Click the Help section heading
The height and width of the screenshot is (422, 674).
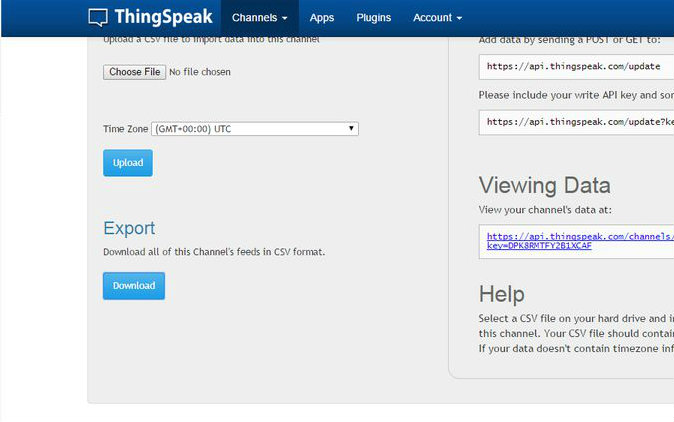[x=501, y=294]
